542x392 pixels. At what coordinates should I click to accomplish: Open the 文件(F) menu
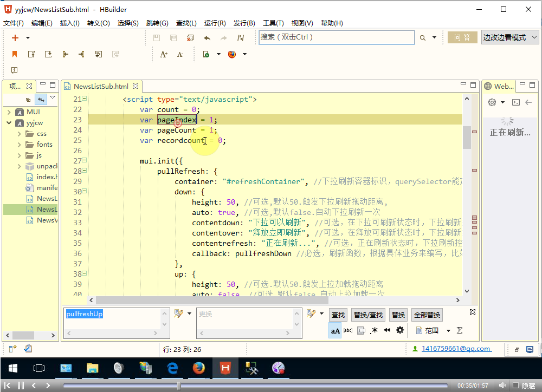pyautogui.click(x=14, y=23)
